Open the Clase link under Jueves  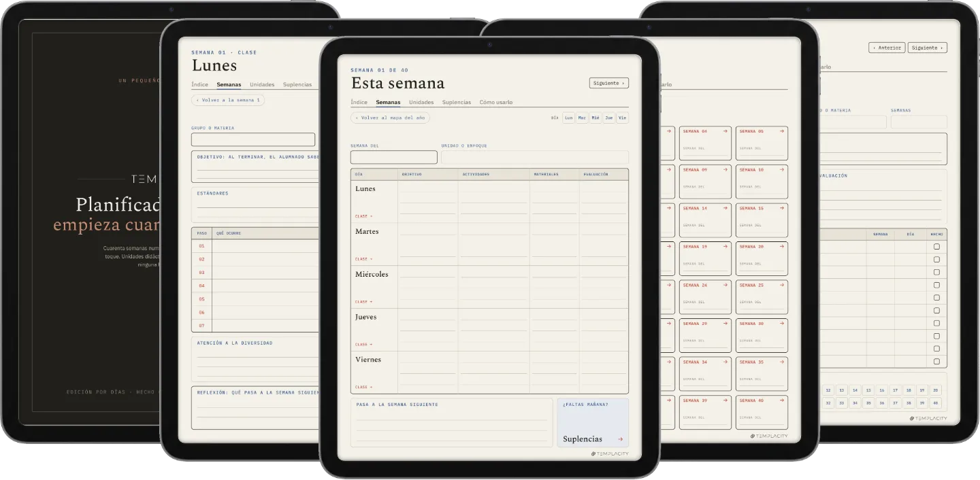click(x=363, y=345)
